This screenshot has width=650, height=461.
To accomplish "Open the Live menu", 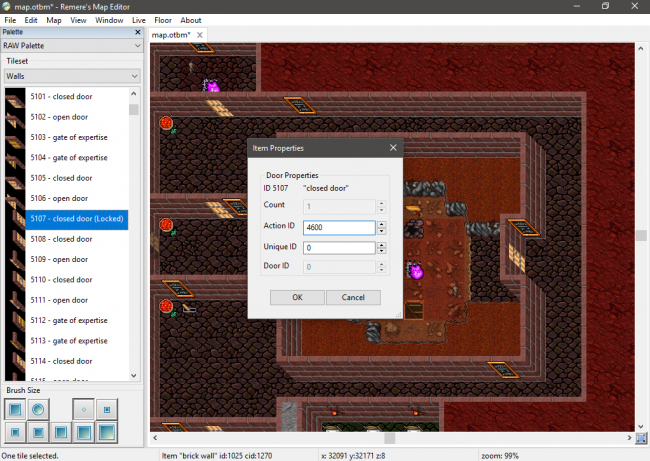I will (138, 20).
